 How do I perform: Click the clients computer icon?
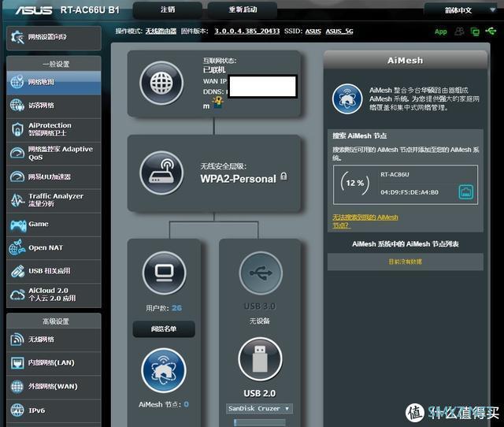[165, 273]
